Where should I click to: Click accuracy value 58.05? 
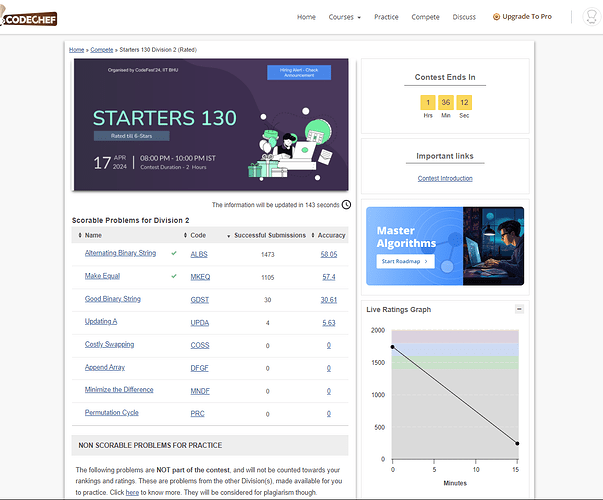(x=329, y=254)
